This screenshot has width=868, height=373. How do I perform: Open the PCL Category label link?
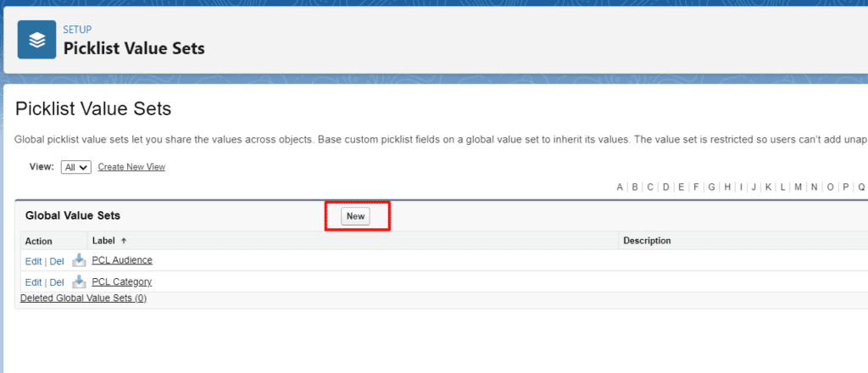pyautogui.click(x=121, y=281)
